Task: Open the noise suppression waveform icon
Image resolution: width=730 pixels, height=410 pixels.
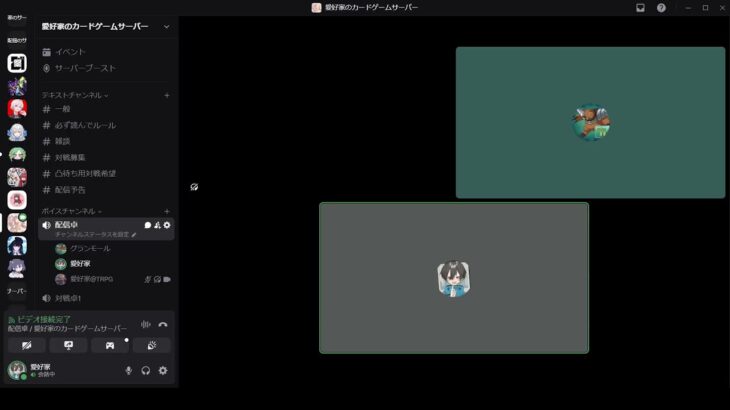Action: tap(146, 324)
